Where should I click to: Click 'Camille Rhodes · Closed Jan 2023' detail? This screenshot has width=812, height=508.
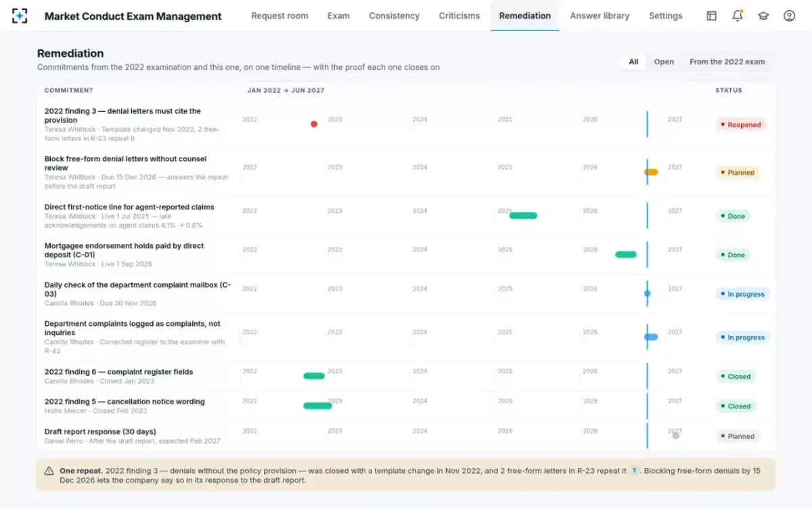(99, 381)
